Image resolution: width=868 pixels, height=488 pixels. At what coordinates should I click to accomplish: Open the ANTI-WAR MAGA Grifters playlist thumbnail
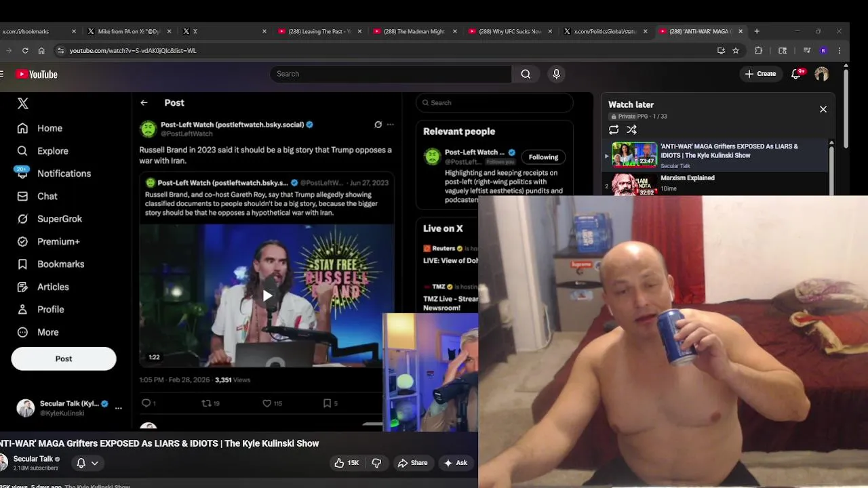pyautogui.click(x=635, y=155)
